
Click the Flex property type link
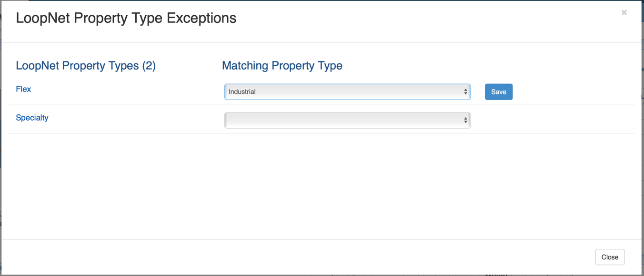tap(23, 89)
